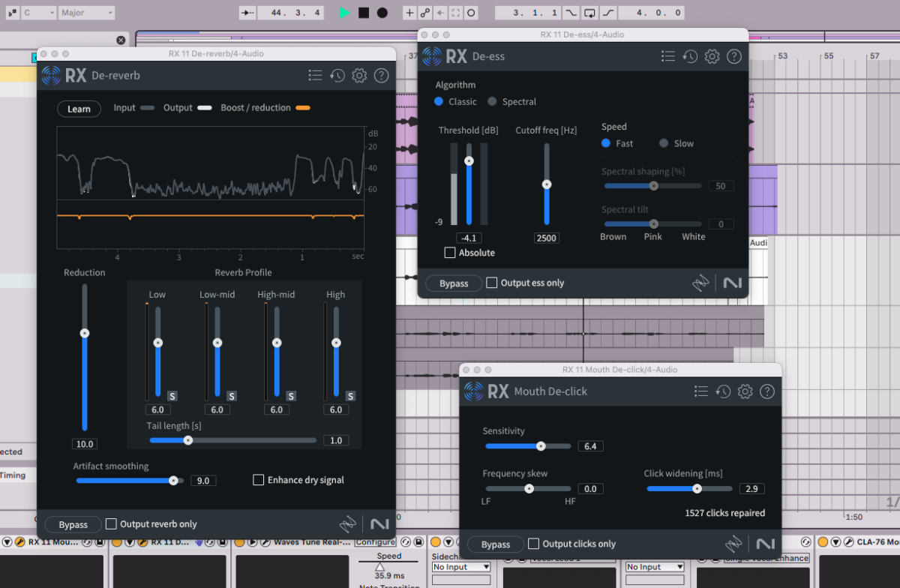Click the Tail length value field 1.0
This screenshot has width=900, height=588.
336,440
